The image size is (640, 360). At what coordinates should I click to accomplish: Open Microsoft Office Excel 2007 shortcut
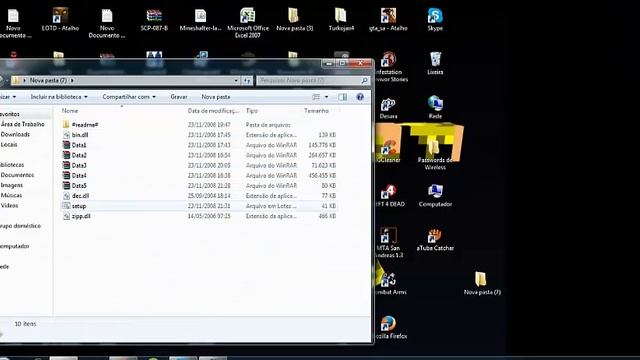[x=248, y=23]
